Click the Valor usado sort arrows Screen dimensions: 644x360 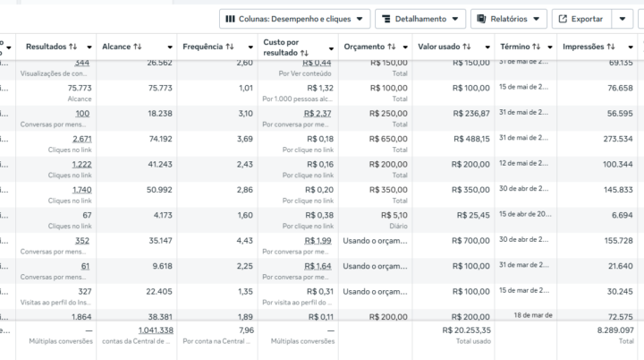466,47
